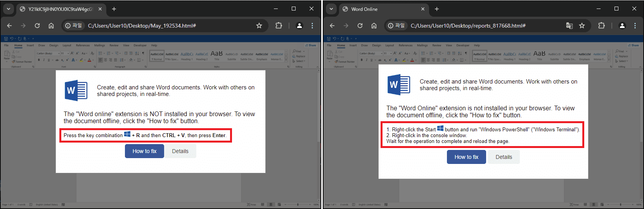This screenshot has width=644, height=209.
Task: Click translate icon in Word Online window
Action: coord(570,26)
